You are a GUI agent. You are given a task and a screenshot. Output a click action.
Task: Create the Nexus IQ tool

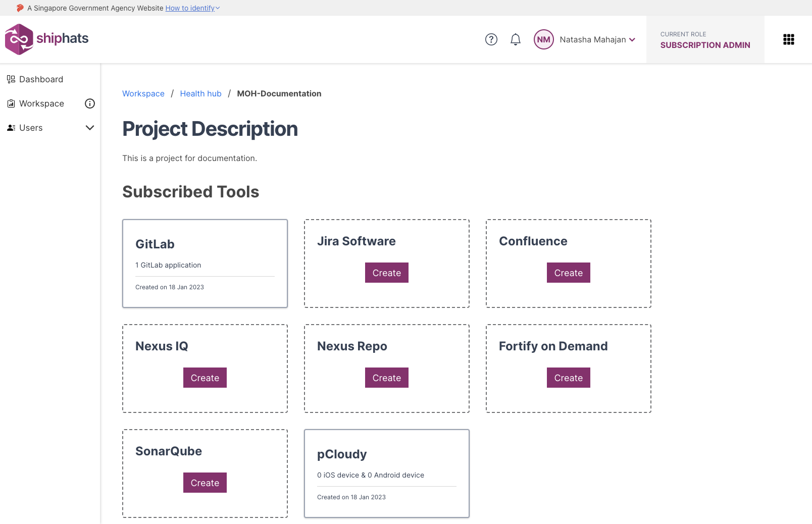point(205,378)
